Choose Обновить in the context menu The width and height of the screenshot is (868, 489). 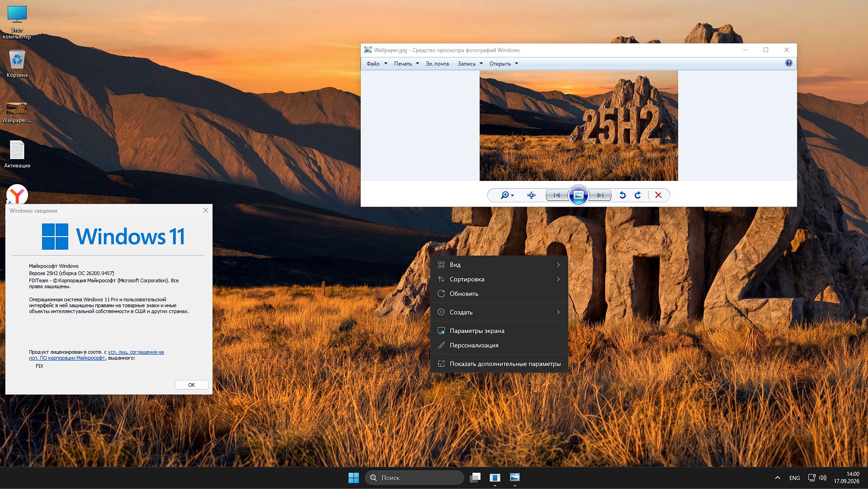point(499,294)
